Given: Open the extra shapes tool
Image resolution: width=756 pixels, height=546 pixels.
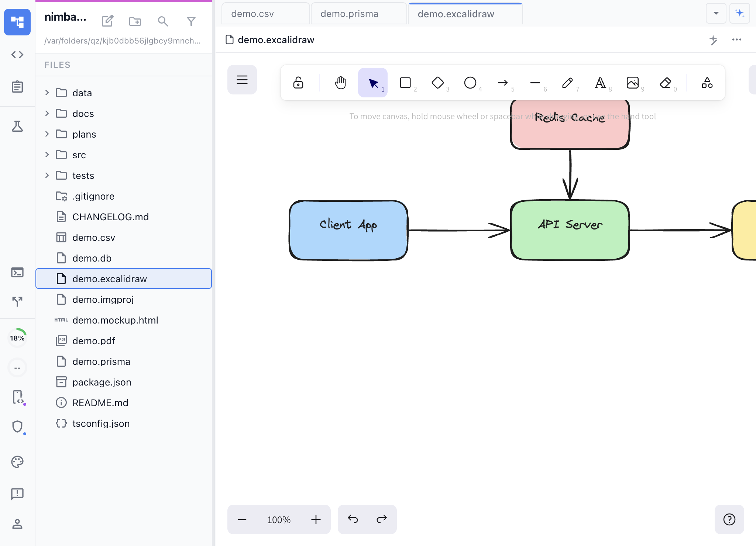Looking at the screenshot, I should click(x=707, y=83).
